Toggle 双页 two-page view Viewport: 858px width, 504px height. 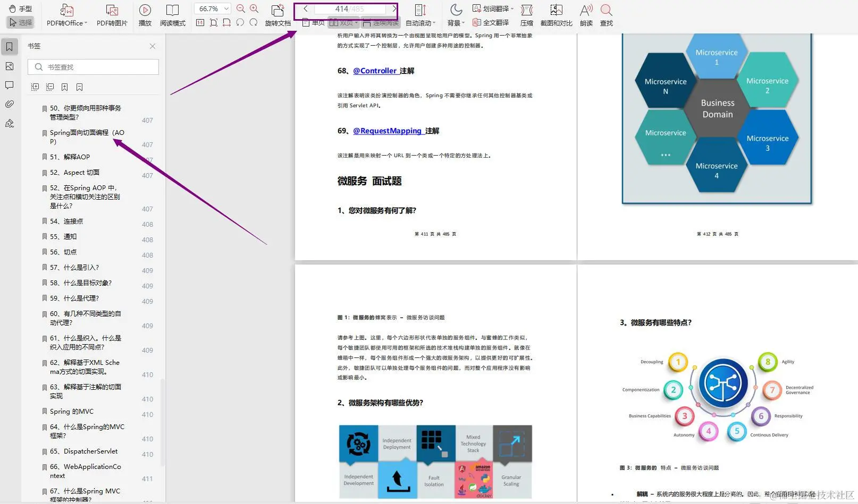(x=343, y=23)
